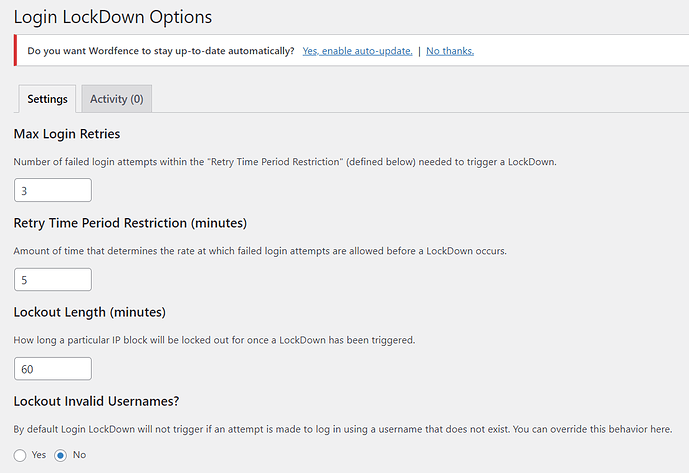Click the 'Lockout Invalid Usernames?' heading

point(98,401)
